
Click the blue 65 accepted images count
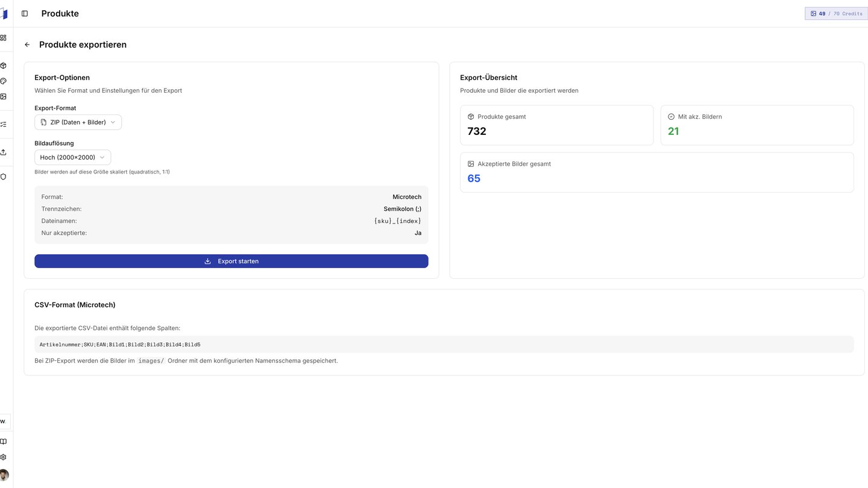[x=474, y=178]
